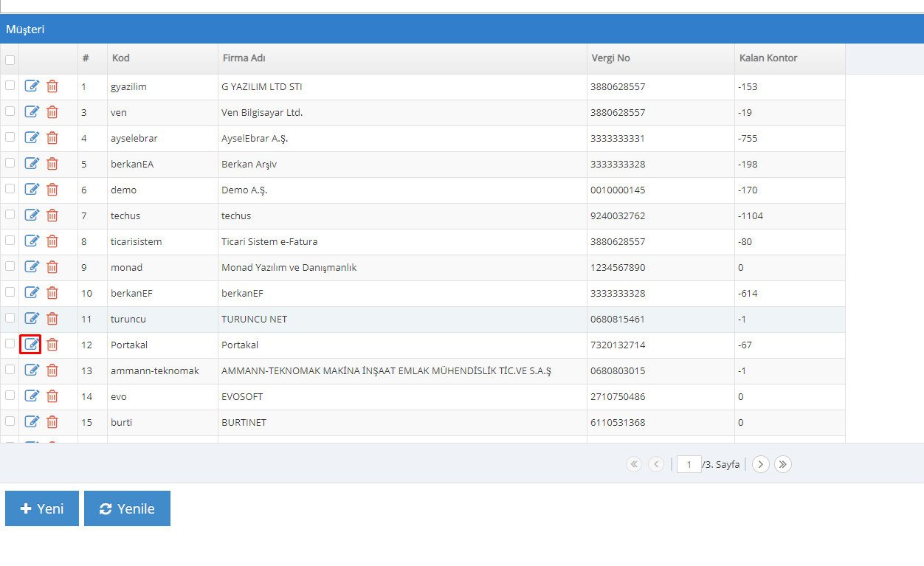Screen dimensions: 924x566
Task: Open edit for Ven Bilgisayar Ltd.
Action: [31, 112]
